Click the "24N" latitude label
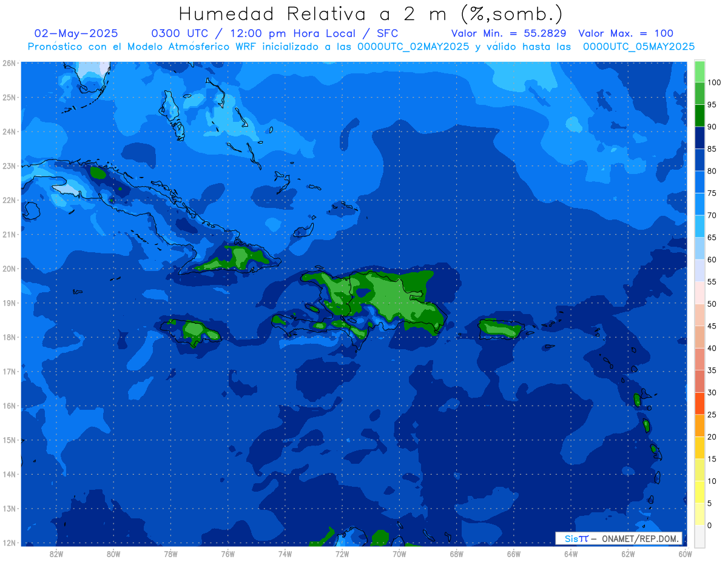Screen dimensions: 728x562 pyautogui.click(x=10, y=132)
